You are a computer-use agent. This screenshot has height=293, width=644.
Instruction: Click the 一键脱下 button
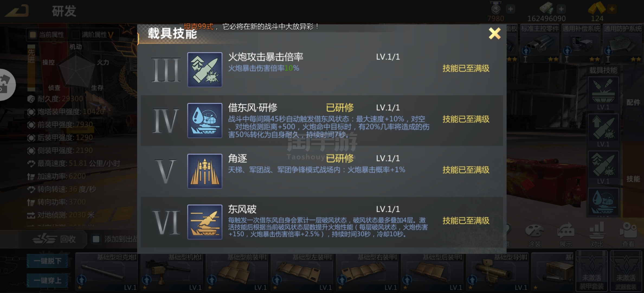[x=47, y=261]
